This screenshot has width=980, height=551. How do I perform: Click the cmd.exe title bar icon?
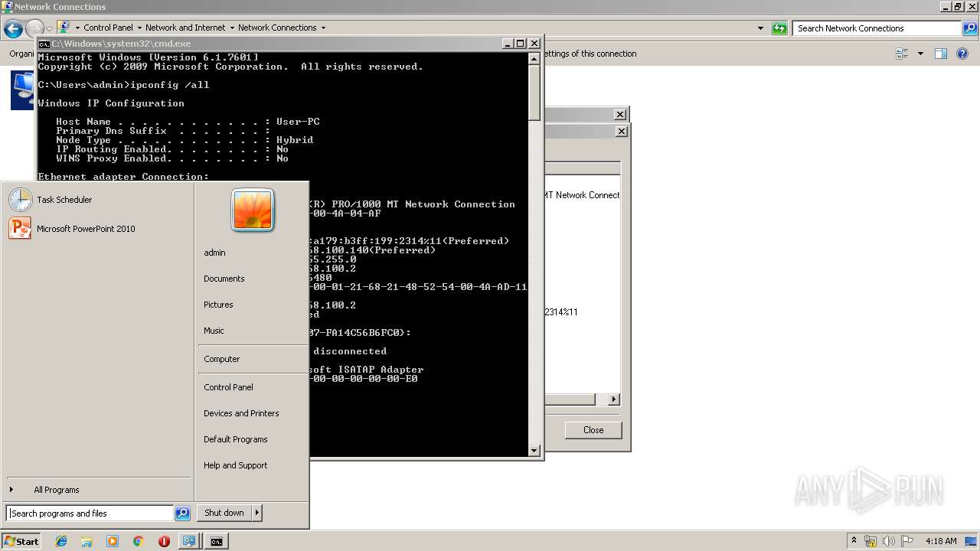click(x=44, y=44)
